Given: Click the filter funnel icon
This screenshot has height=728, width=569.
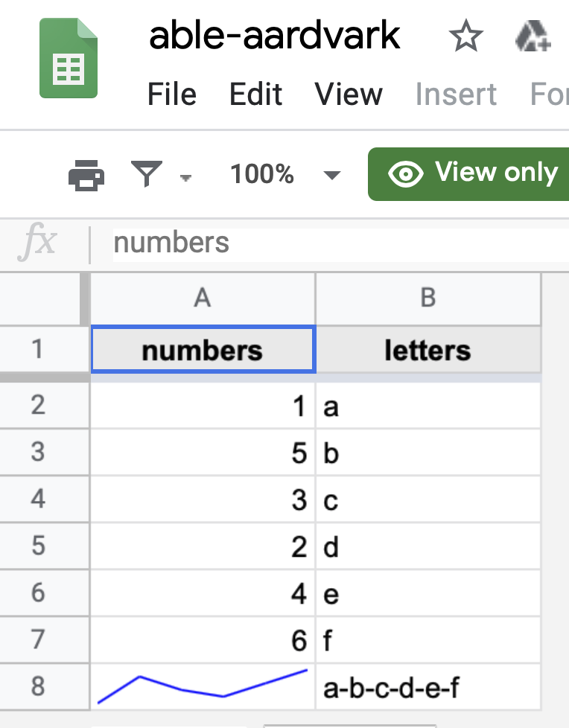Looking at the screenshot, I should [x=147, y=174].
